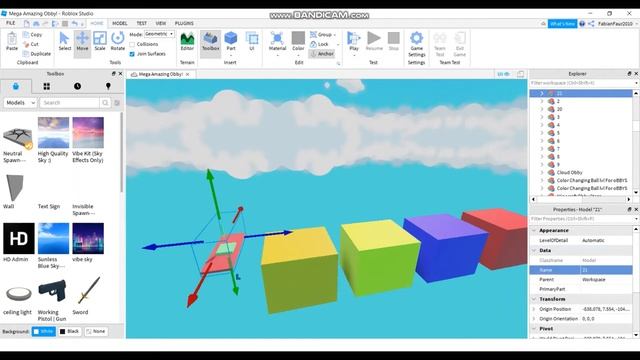Viewport: 640px width, 360px height.
Task: Open the Toolbox Inventory grid tab
Action: (47, 86)
